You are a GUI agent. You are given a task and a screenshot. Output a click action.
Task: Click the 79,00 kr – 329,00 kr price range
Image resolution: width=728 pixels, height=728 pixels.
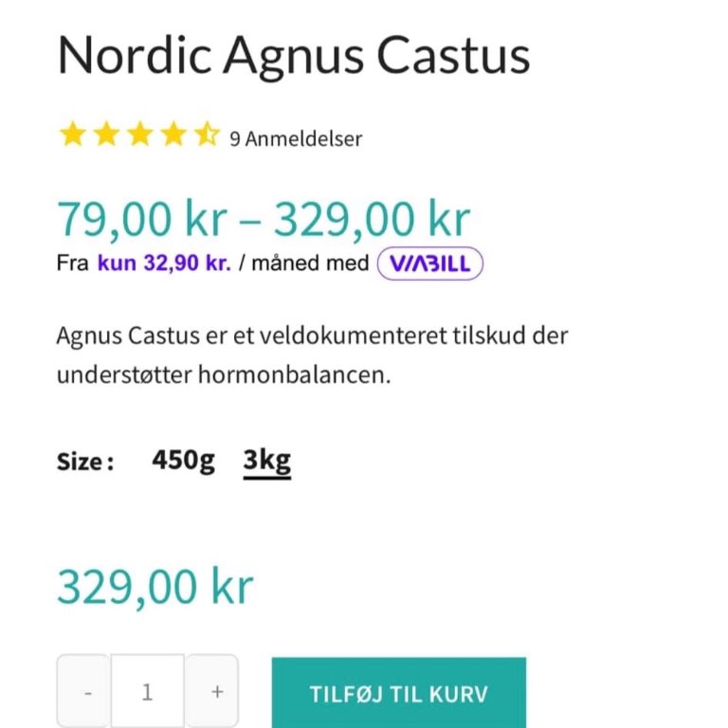[264, 219]
